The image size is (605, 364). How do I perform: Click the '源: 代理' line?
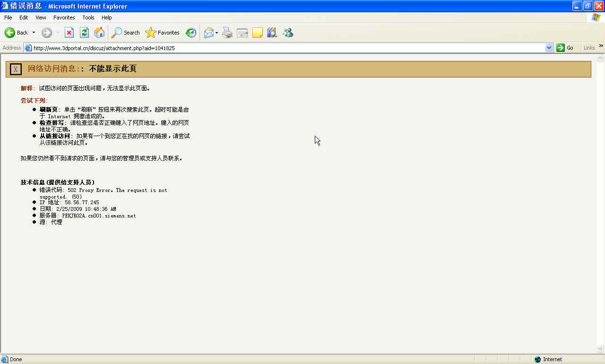[51, 222]
